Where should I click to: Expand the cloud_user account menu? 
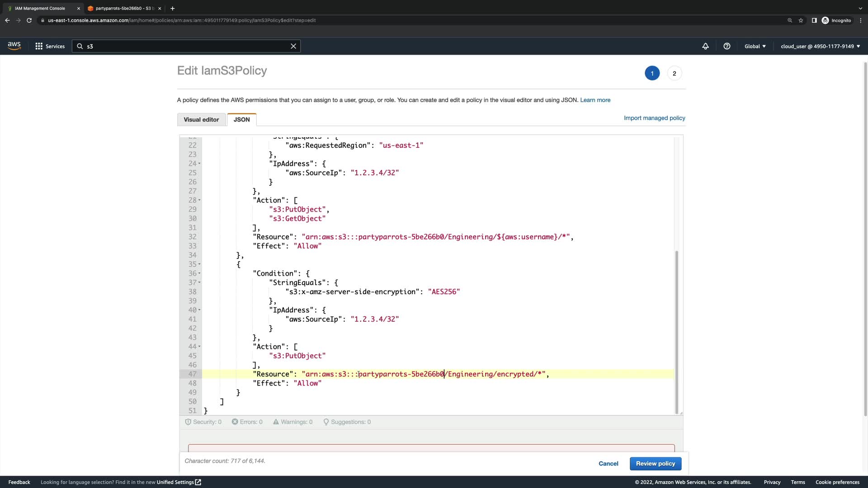820,46
